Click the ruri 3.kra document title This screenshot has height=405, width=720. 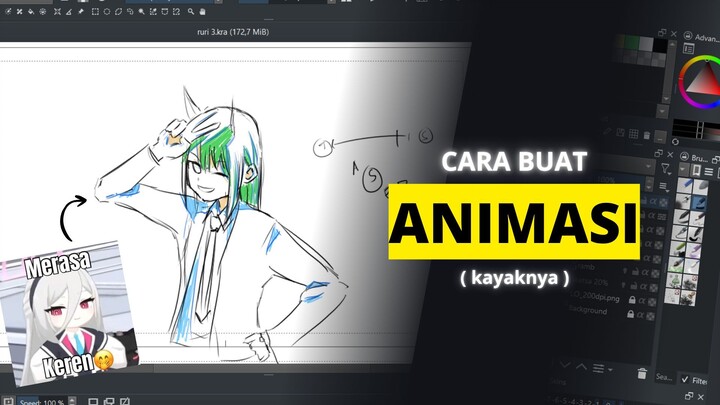click(233, 32)
